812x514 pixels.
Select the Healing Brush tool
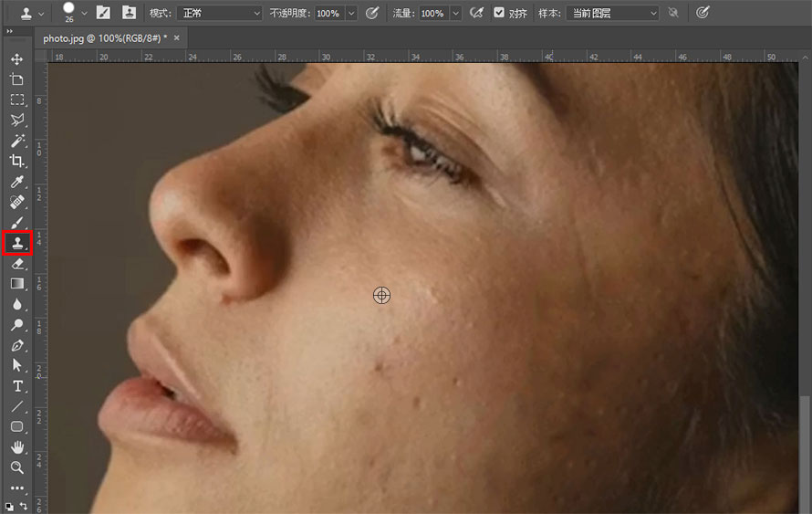coord(17,202)
